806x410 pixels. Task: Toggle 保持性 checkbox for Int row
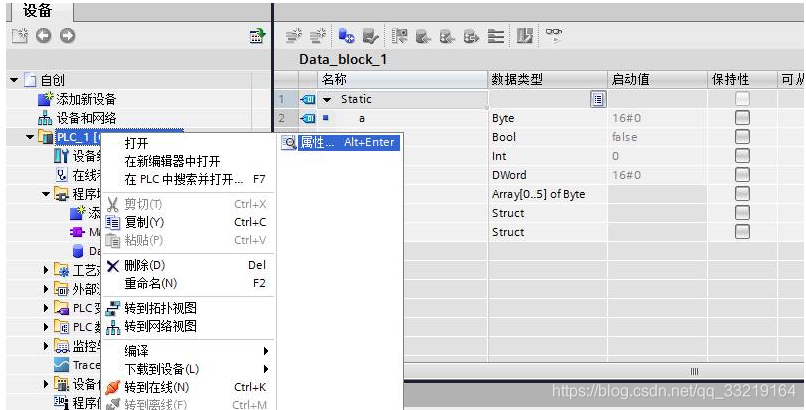tap(742, 156)
